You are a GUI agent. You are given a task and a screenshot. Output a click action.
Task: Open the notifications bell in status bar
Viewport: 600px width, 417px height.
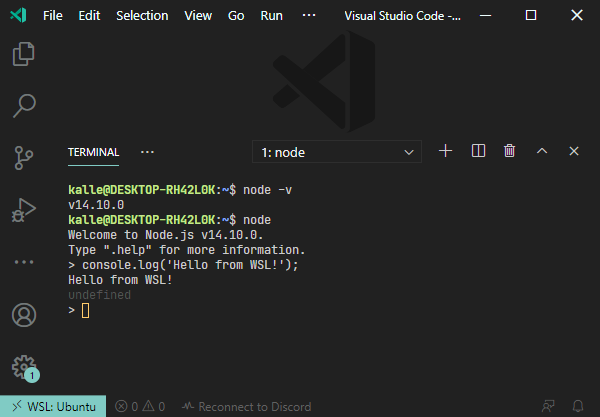(x=578, y=406)
